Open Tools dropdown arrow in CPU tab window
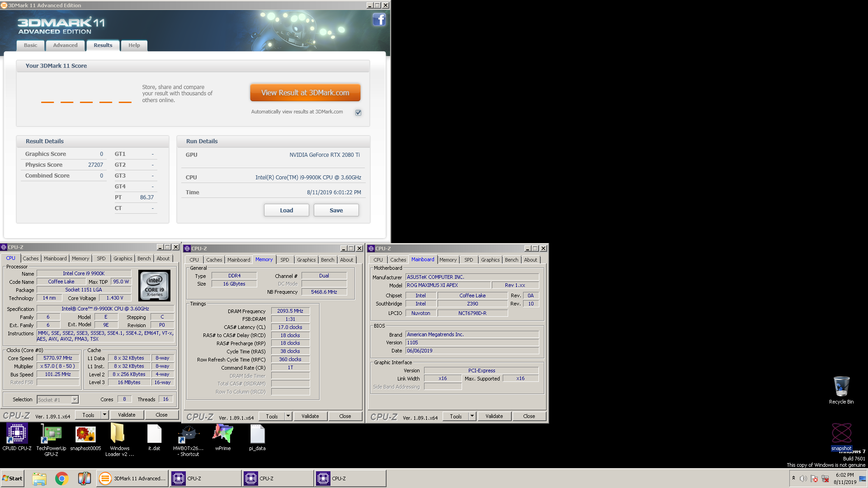 104,415
